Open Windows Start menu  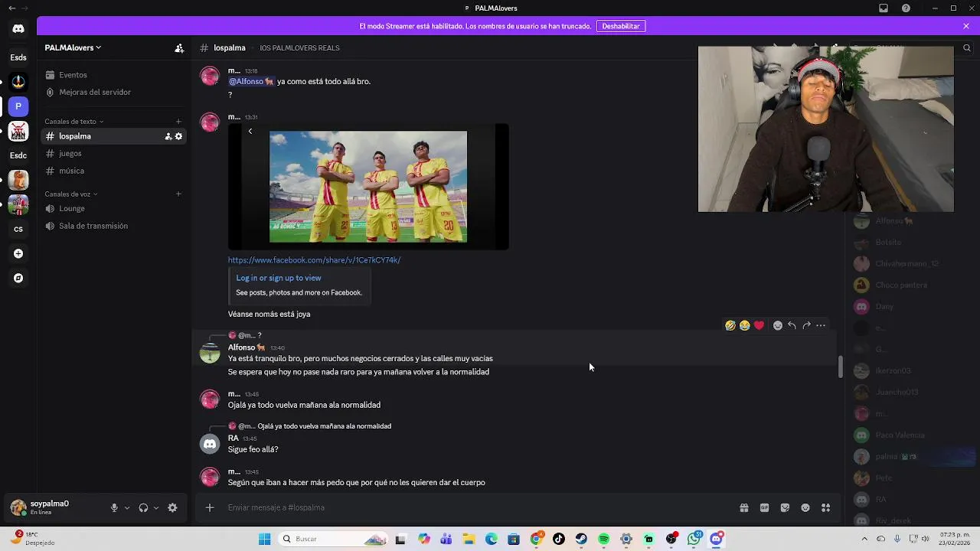coord(264,539)
